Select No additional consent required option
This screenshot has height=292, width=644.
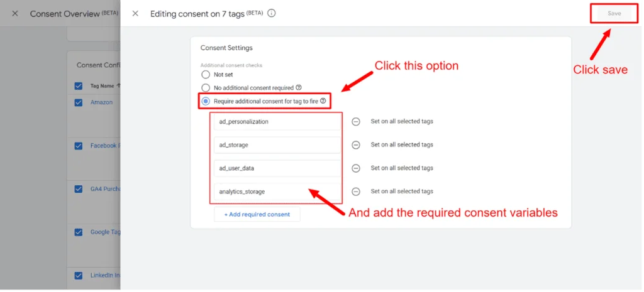pyautogui.click(x=206, y=88)
